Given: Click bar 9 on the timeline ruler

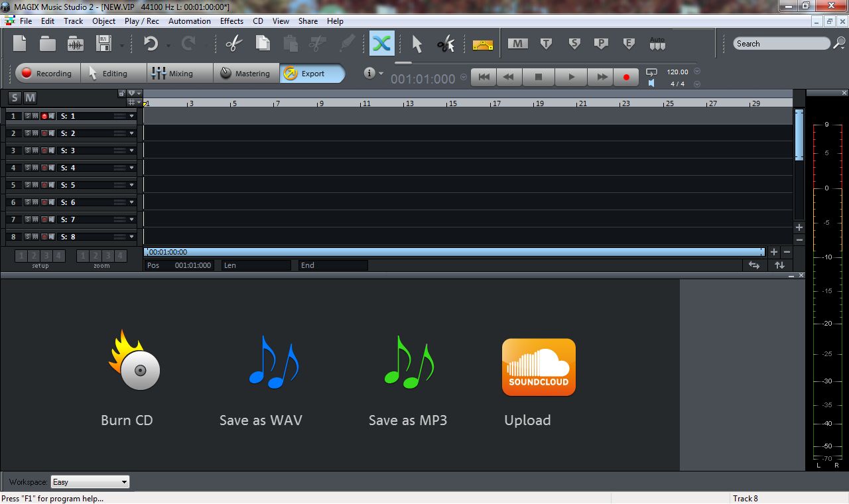Looking at the screenshot, I should pyautogui.click(x=321, y=103).
